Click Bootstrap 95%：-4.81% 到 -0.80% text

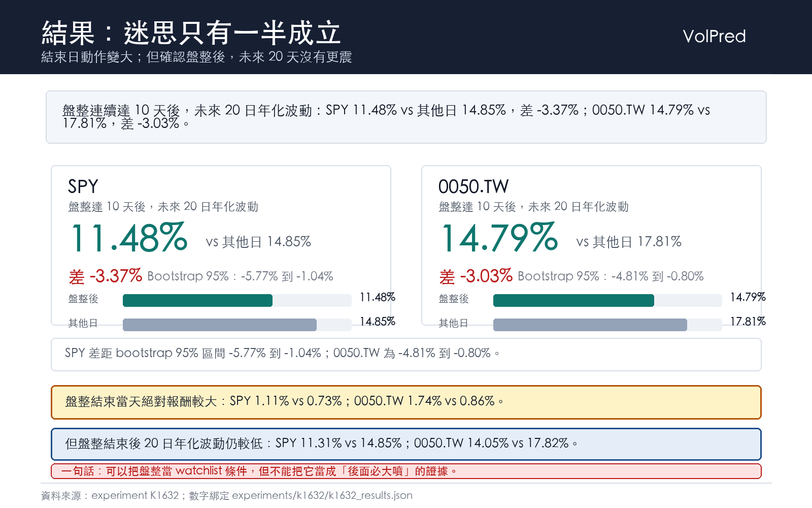611,276
